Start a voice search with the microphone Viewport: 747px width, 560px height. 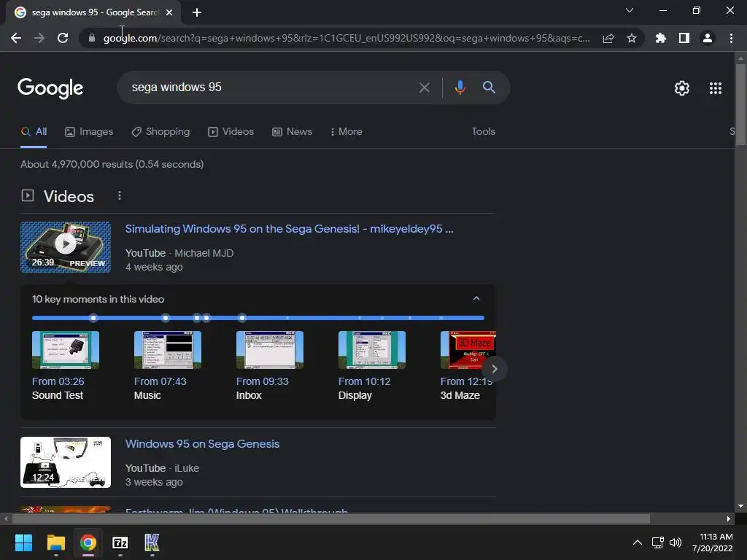460,87
